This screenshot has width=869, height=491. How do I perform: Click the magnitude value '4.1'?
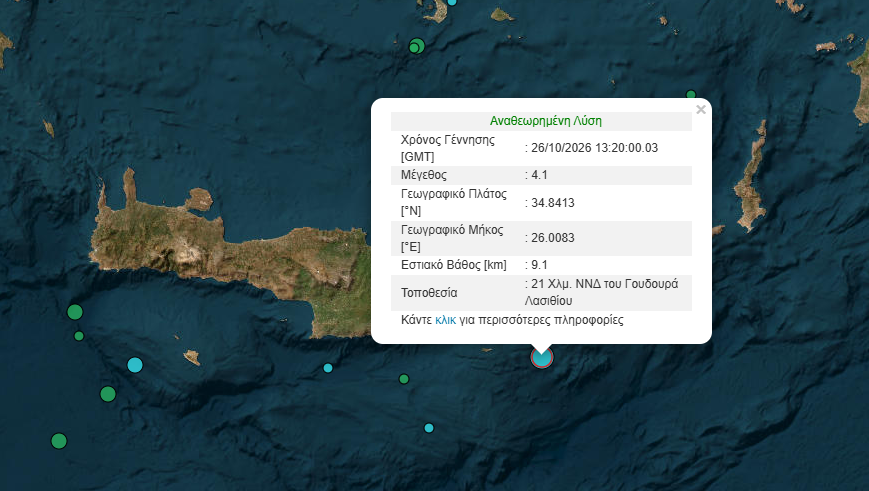539,175
